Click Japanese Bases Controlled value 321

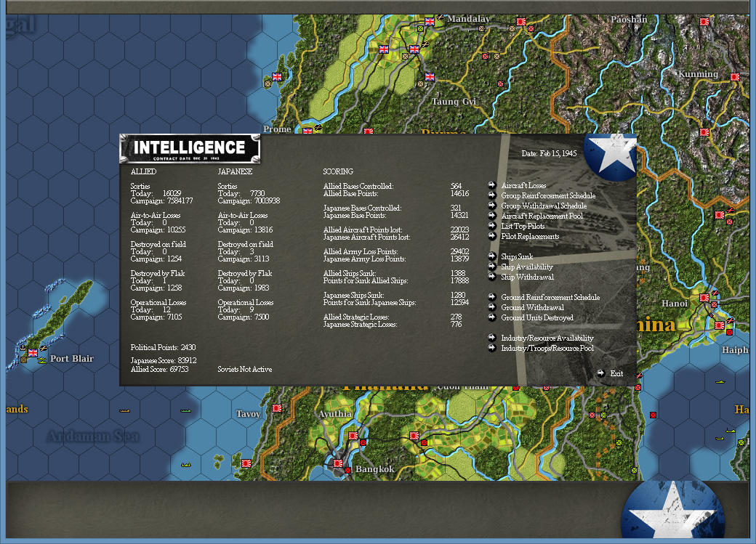pyautogui.click(x=456, y=208)
